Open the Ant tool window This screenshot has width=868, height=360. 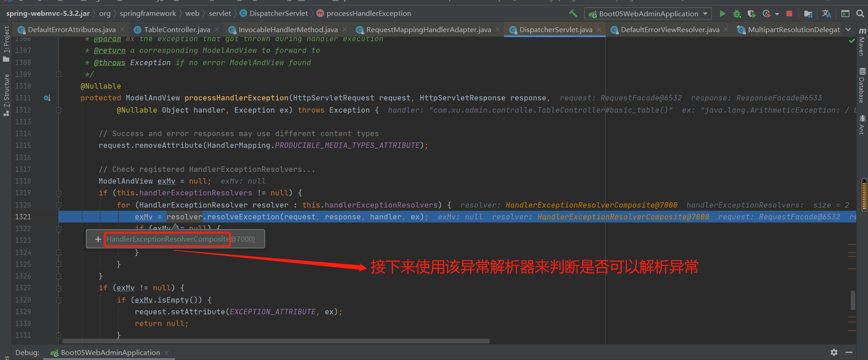(x=862, y=124)
